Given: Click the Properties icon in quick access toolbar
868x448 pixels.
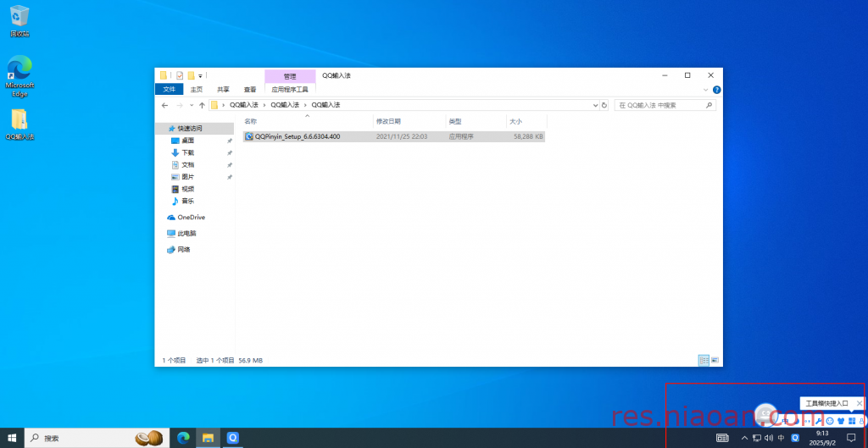Looking at the screenshot, I should tap(180, 75).
